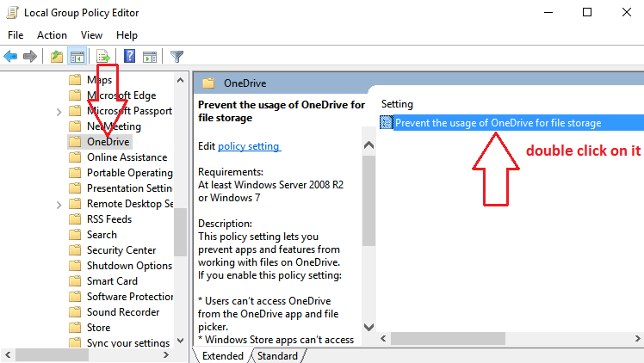Switch to the Standard tab

pyautogui.click(x=277, y=355)
